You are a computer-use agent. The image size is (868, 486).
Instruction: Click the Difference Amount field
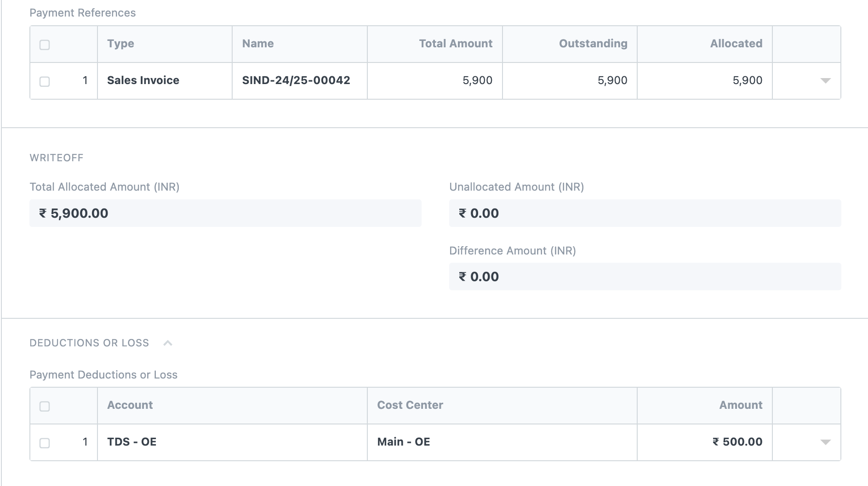click(x=645, y=277)
